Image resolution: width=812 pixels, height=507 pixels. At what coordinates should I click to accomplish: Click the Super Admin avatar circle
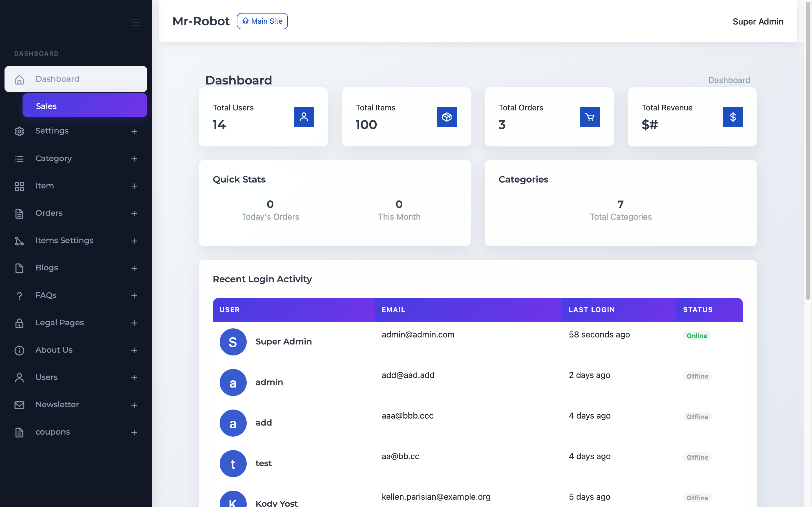(233, 342)
